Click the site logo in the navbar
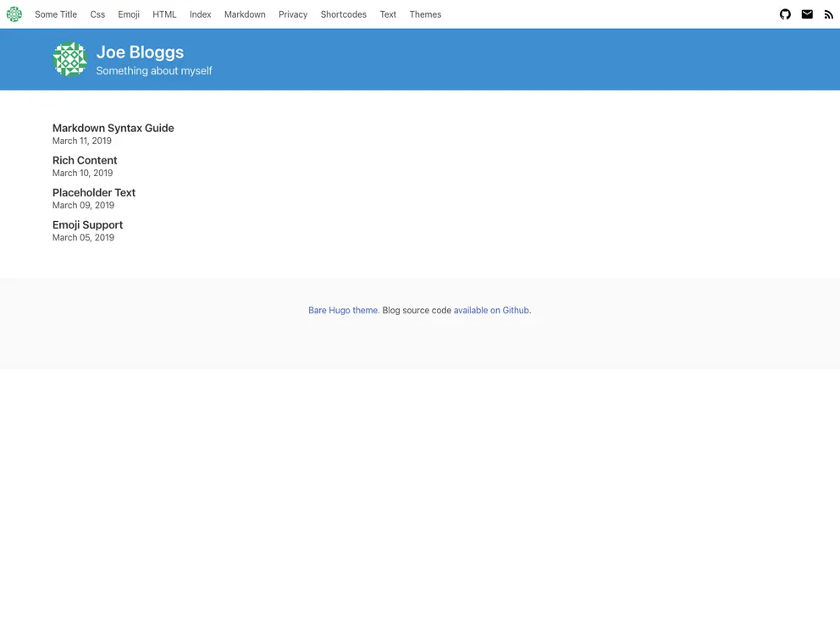840x630 pixels. (14, 14)
